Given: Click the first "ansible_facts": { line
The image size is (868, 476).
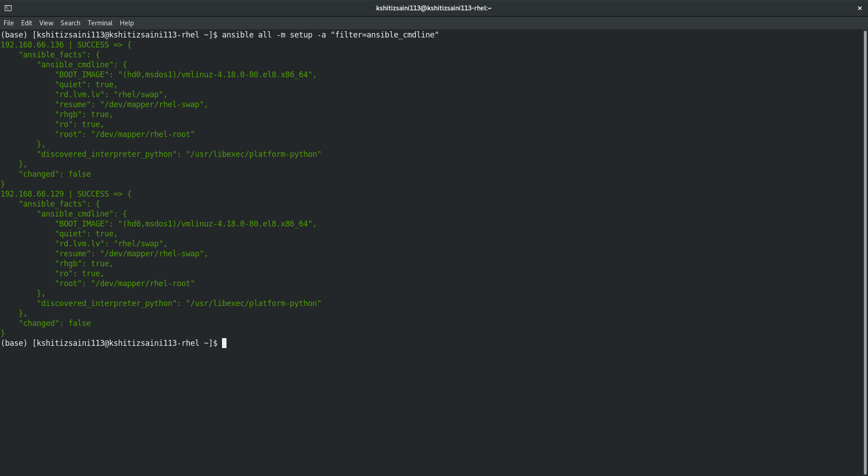Looking at the screenshot, I should pyautogui.click(x=59, y=55).
